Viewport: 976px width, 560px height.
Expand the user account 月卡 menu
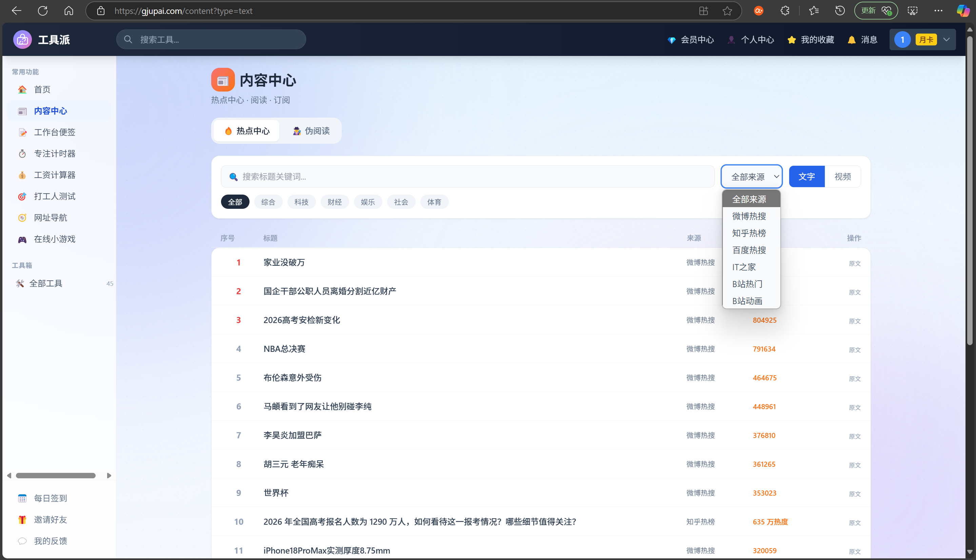point(922,40)
